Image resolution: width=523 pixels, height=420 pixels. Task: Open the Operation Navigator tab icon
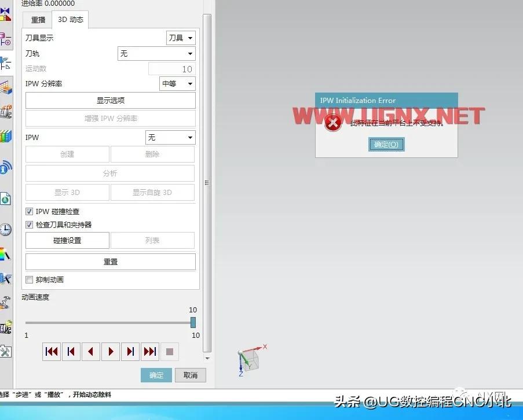coord(5,63)
